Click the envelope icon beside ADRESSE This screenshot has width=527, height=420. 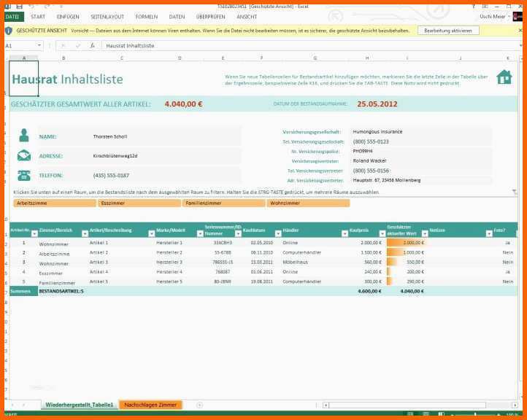24,155
